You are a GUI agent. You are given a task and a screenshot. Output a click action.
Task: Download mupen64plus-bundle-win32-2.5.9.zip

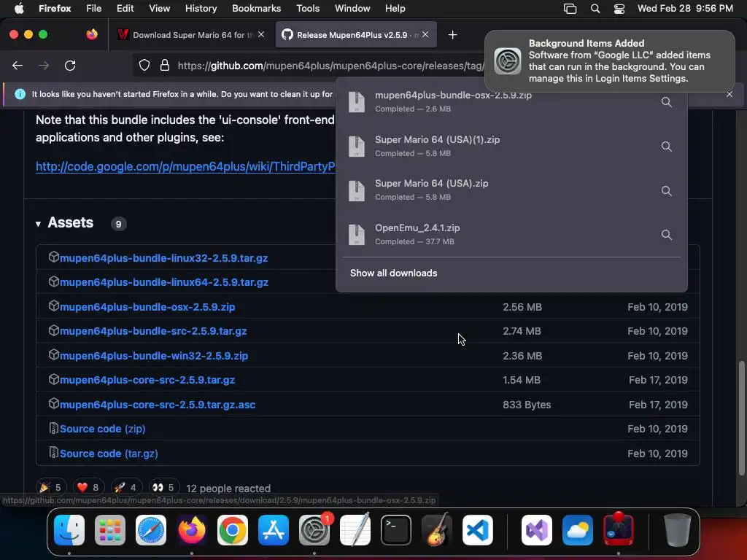point(154,356)
